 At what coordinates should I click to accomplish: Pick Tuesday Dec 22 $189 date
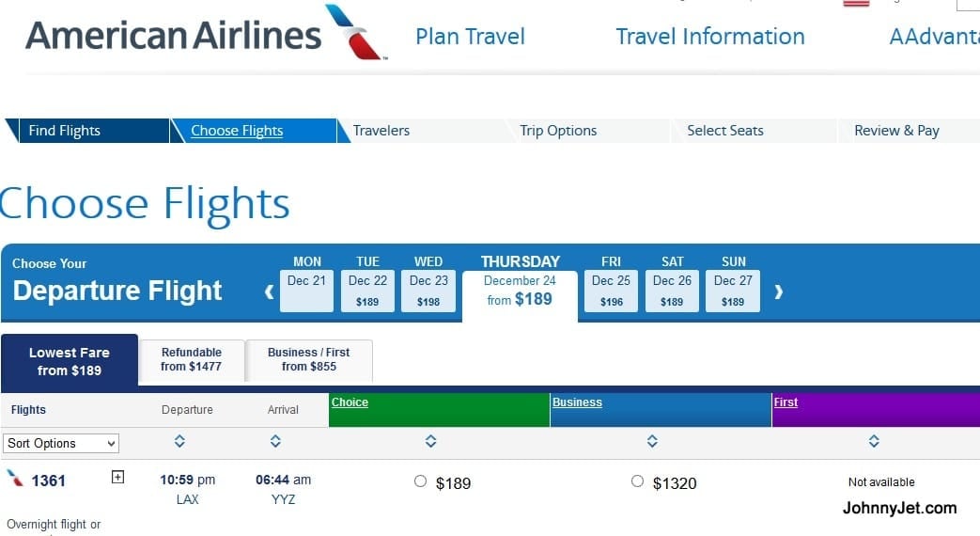pos(367,291)
